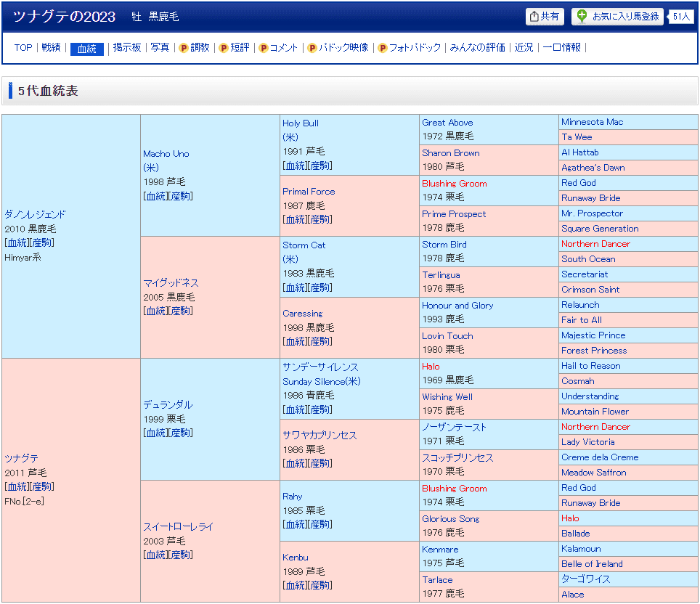700x604 pixels.
Task: Click Great Above in fourth generation
Action: (x=447, y=122)
